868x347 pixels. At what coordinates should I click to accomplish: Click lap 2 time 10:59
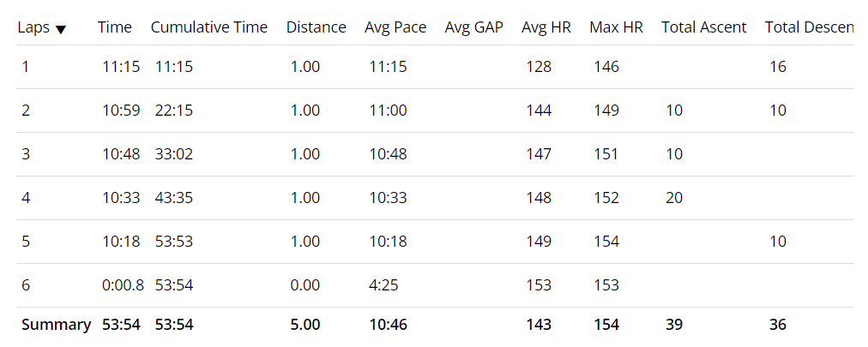119,111
